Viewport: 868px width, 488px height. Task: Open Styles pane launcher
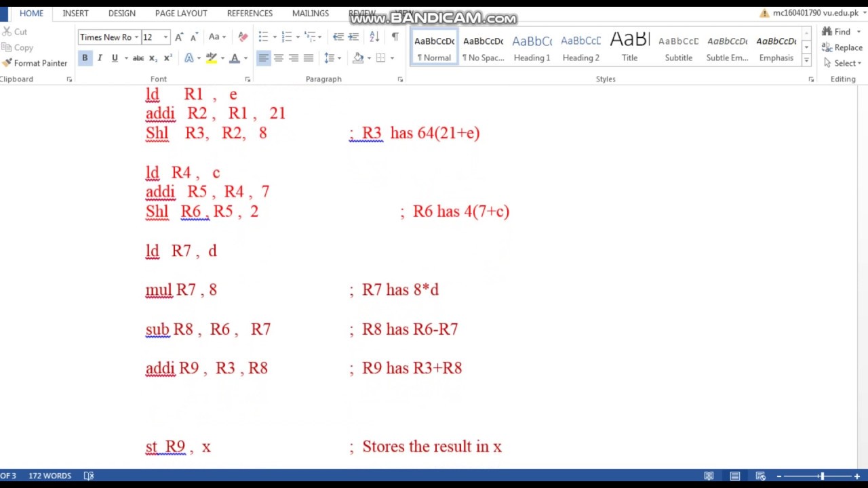click(x=811, y=79)
